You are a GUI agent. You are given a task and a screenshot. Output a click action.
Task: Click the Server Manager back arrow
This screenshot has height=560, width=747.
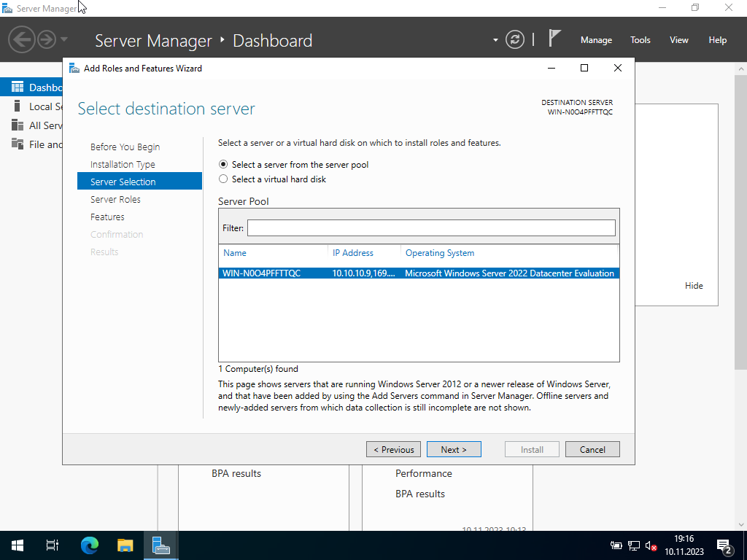coord(21,39)
